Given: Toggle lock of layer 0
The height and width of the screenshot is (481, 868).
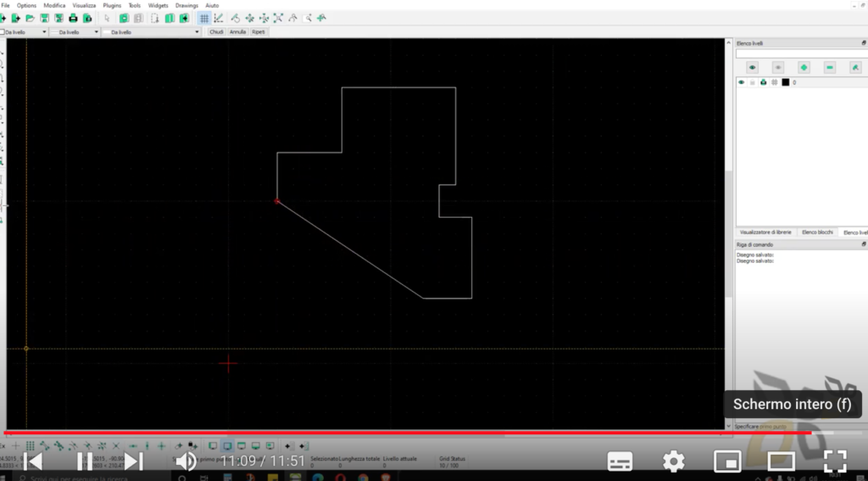Looking at the screenshot, I should coord(753,82).
